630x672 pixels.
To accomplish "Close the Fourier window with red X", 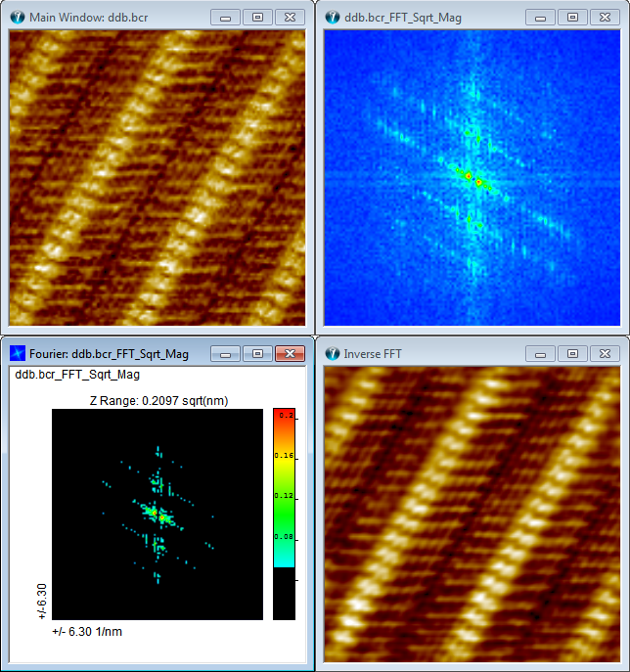I will (290, 353).
